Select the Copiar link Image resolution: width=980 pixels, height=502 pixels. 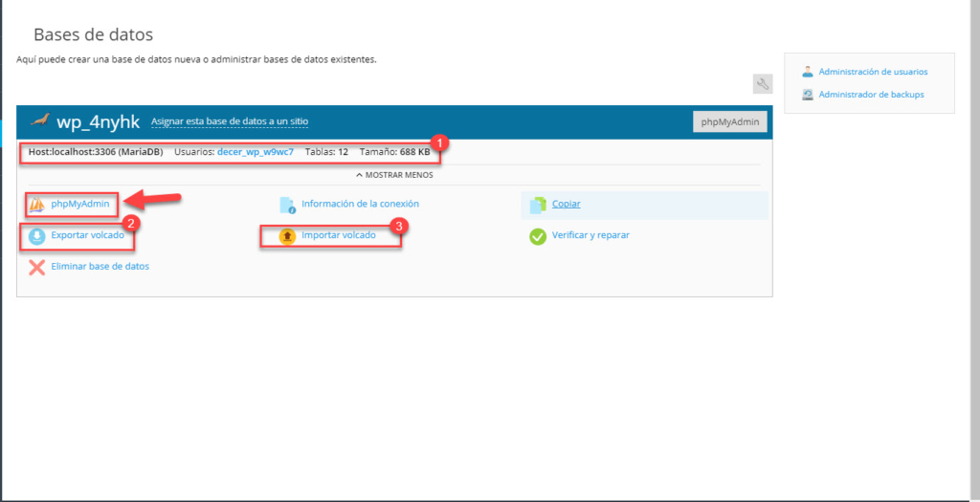click(567, 204)
